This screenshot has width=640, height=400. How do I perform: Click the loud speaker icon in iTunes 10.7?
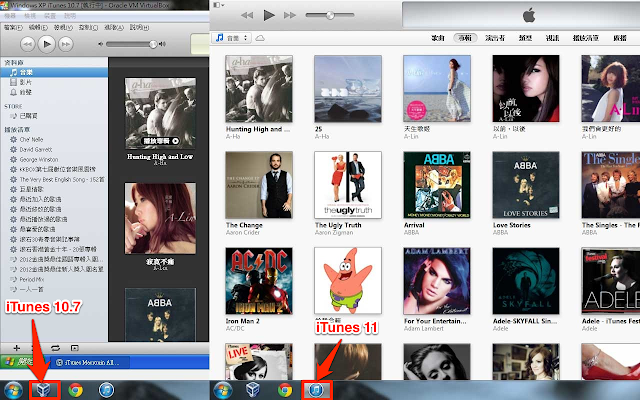tap(162, 44)
